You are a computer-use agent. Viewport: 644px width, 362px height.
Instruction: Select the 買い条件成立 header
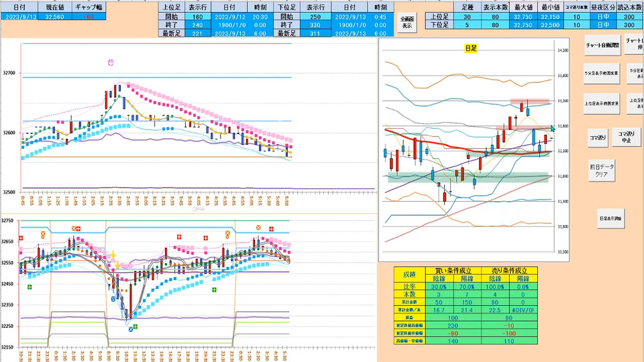pyautogui.click(x=453, y=271)
